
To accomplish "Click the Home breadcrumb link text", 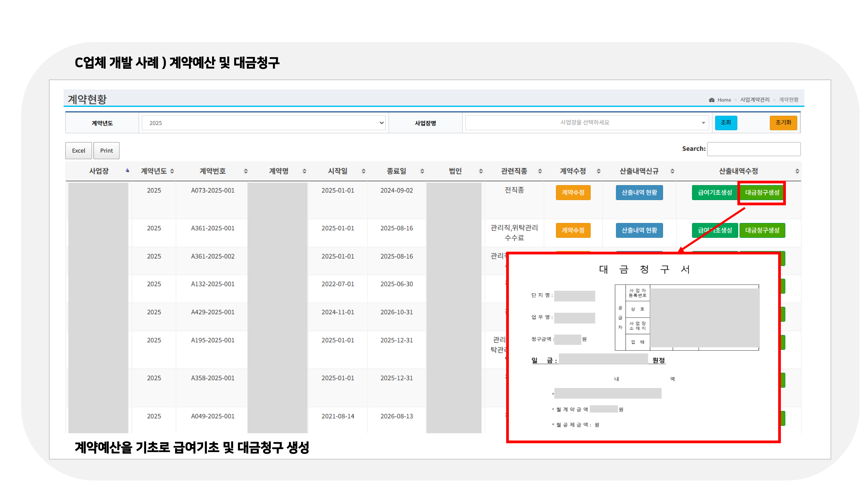I will (724, 100).
